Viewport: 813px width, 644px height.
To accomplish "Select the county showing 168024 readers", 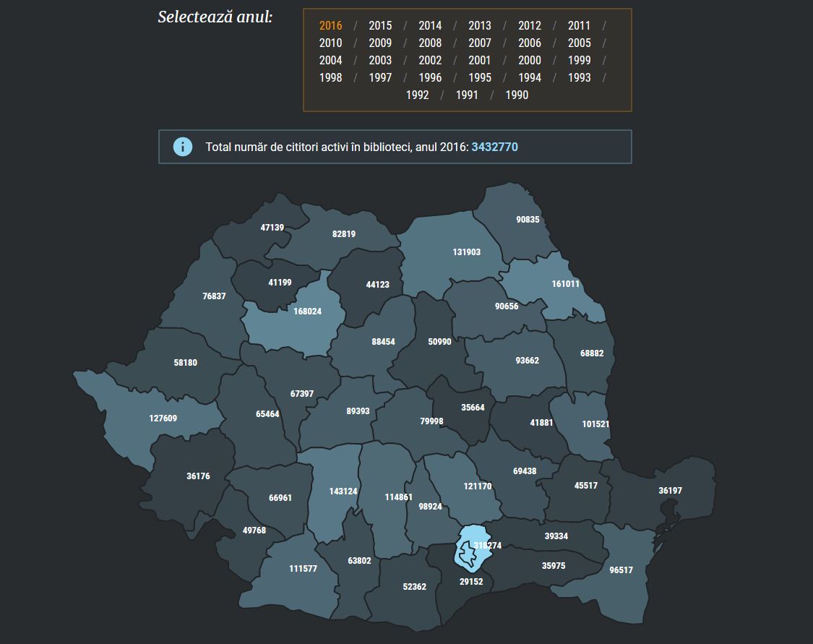I will tap(304, 312).
